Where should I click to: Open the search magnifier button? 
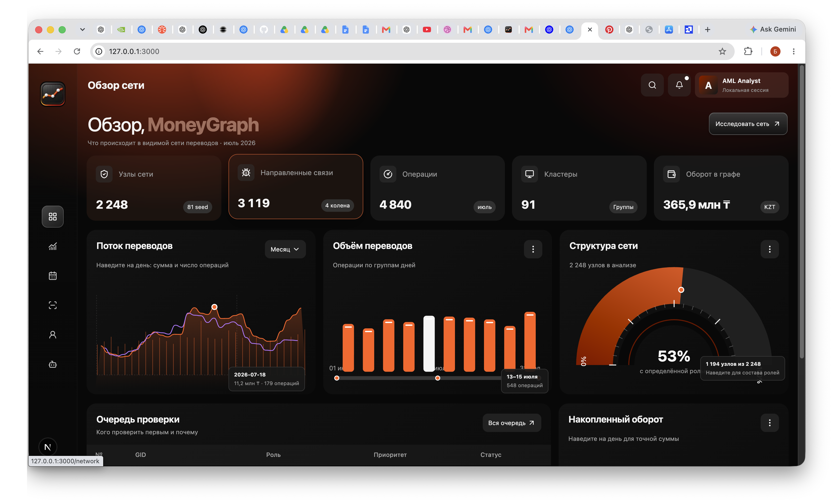[652, 85]
